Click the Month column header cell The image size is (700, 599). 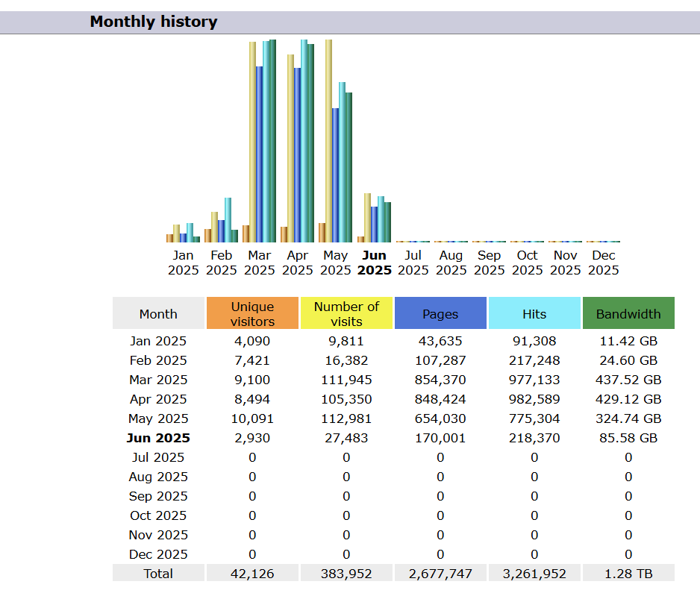(158, 313)
